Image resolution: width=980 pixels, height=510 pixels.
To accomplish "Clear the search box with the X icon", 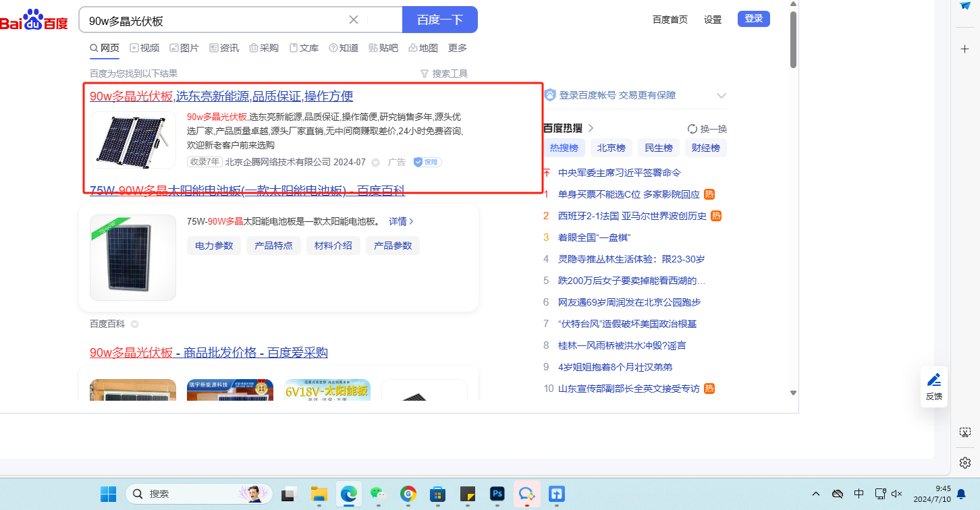I will click(x=353, y=20).
